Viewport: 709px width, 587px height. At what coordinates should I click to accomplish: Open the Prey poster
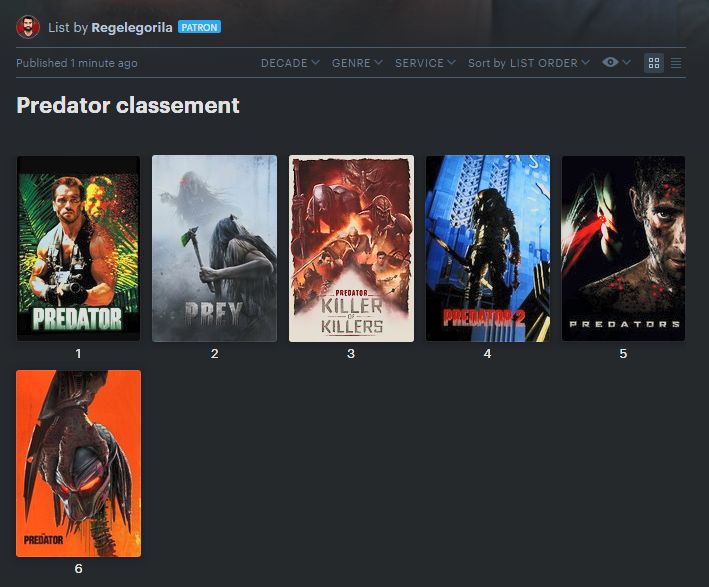point(214,248)
